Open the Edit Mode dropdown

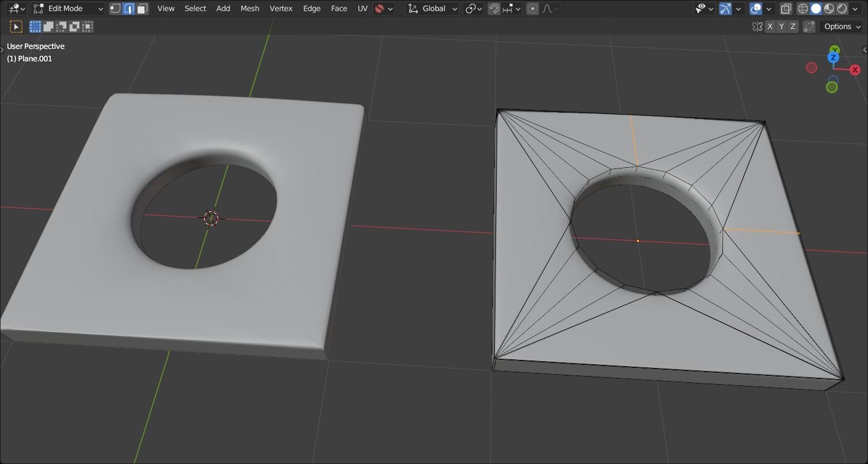pyautogui.click(x=68, y=9)
